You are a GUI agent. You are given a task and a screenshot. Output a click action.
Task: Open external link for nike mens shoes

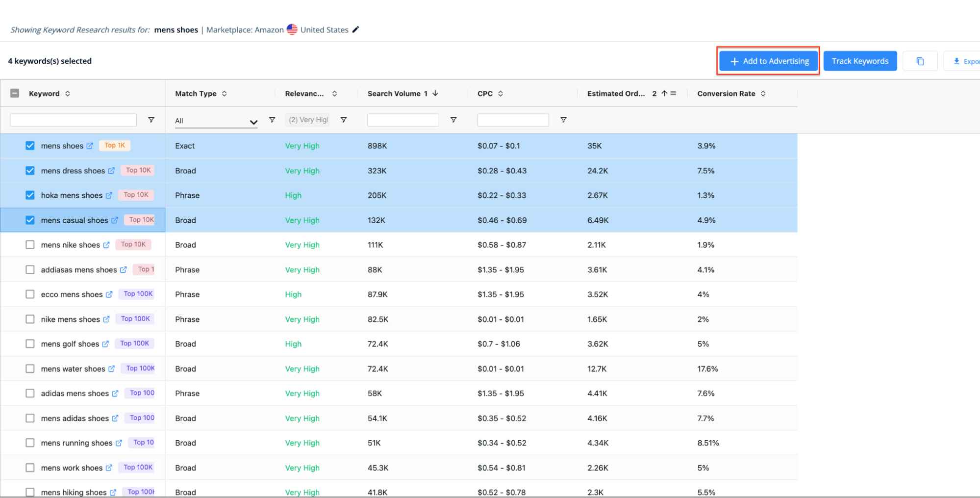click(x=106, y=319)
